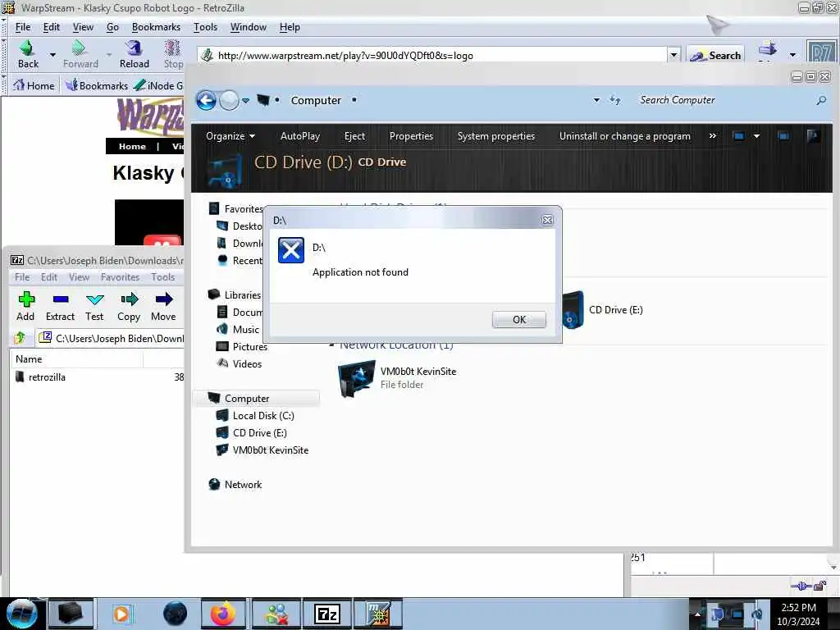840x630 pixels.
Task: Click the Search button in RetroZilla
Action: click(x=715, y=55)
